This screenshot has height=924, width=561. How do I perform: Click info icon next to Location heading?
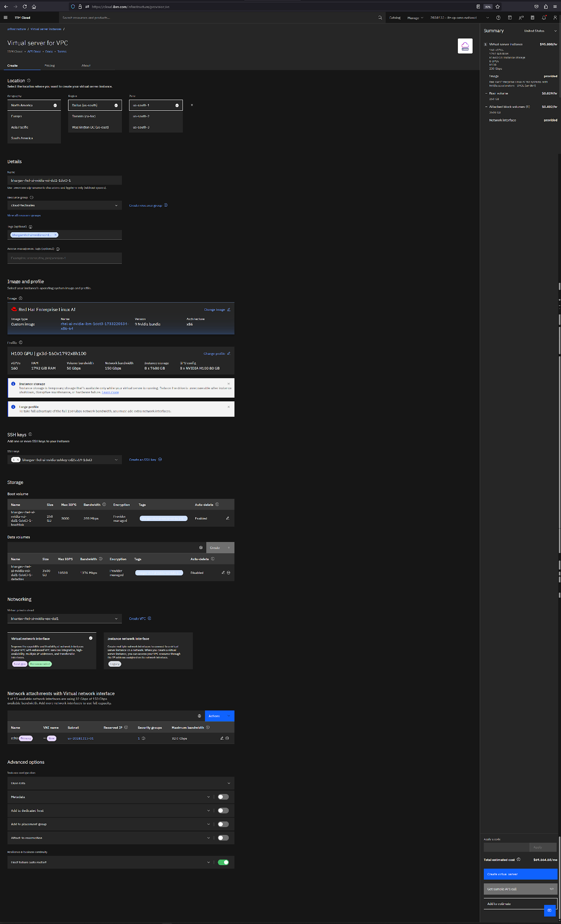pyautogui.click(x=29, y=81)
